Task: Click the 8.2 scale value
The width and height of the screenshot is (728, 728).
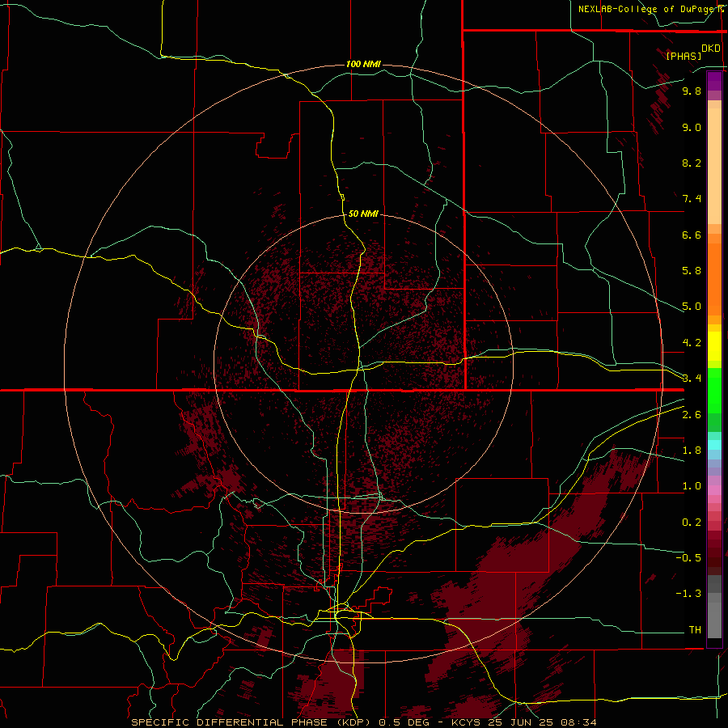Action: [x=692, y=163]
